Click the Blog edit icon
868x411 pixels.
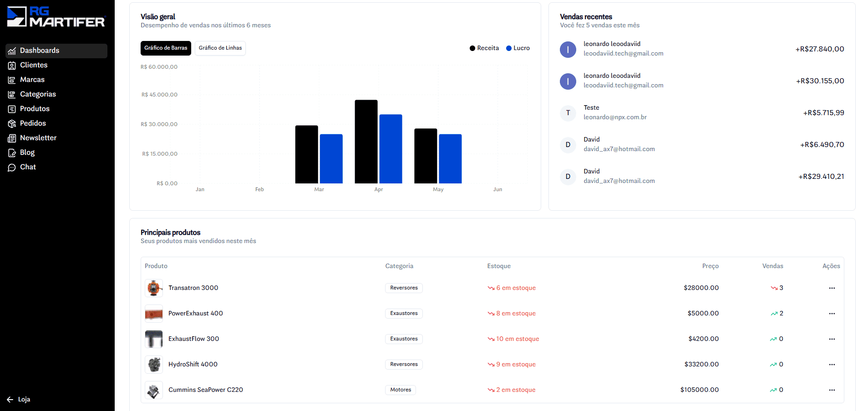(12, 153)
